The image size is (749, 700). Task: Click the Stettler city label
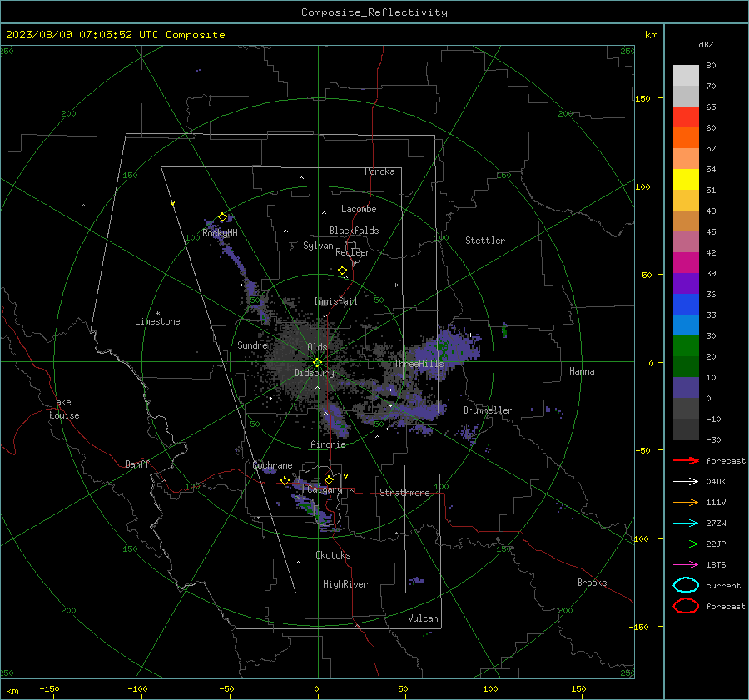(485, 241)
